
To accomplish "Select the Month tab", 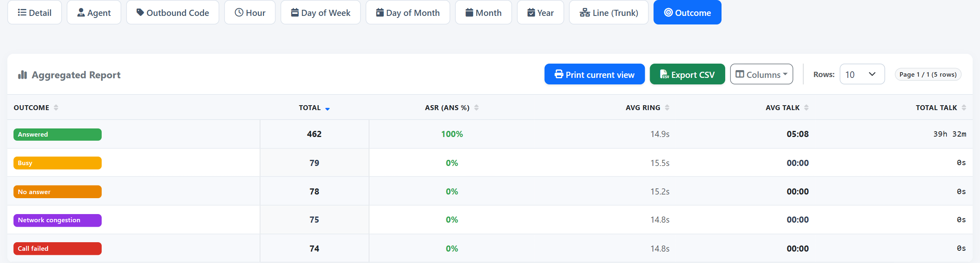I will [x=483, y=13].
